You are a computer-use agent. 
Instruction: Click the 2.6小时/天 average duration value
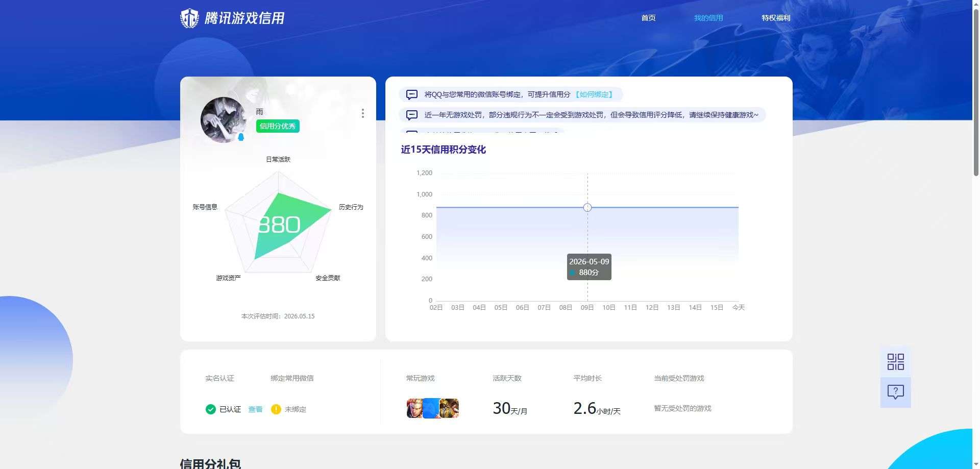coord(597,408)
